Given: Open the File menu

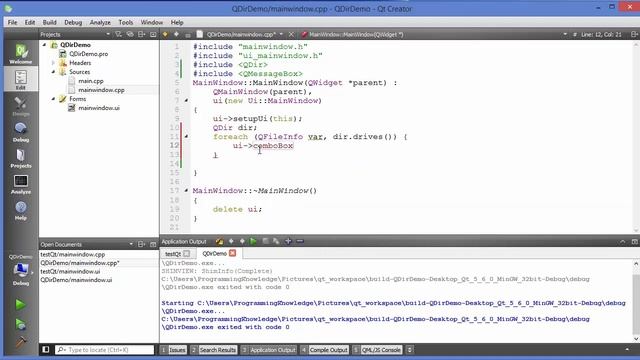Looking at the screenshot, I should 12,22.
